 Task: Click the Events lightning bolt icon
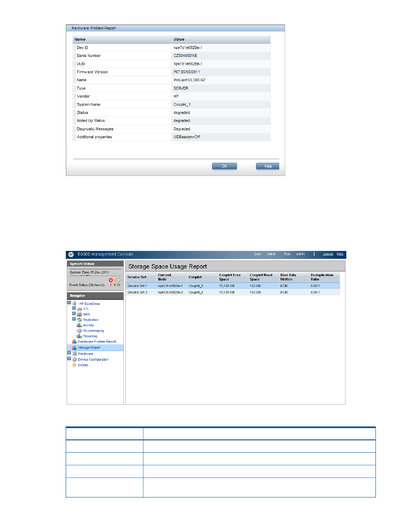74,365
